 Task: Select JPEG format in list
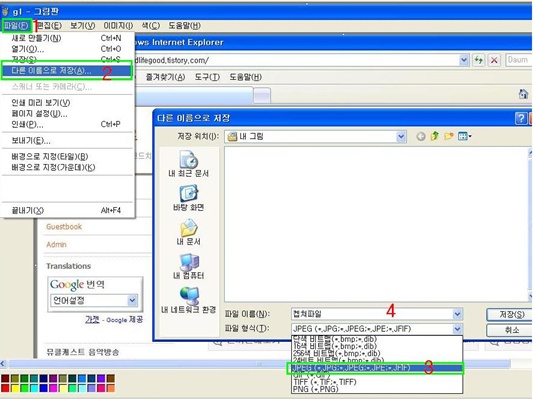[377, 368]
